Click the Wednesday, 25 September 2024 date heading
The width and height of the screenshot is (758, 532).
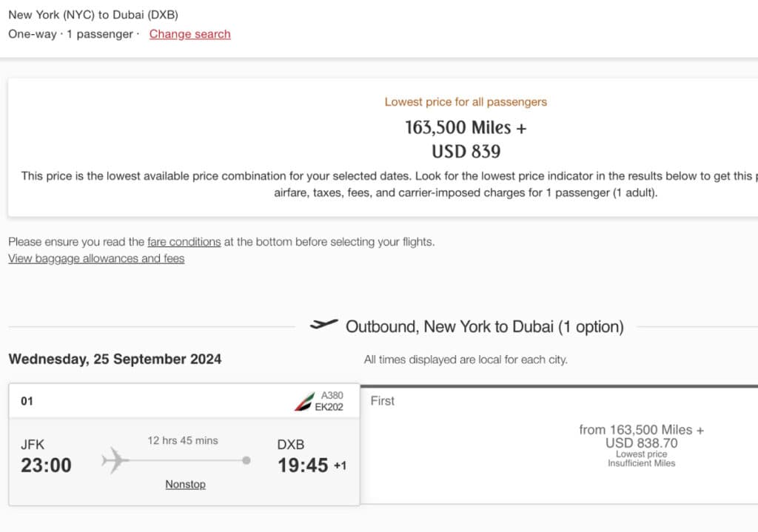(115, 360)
